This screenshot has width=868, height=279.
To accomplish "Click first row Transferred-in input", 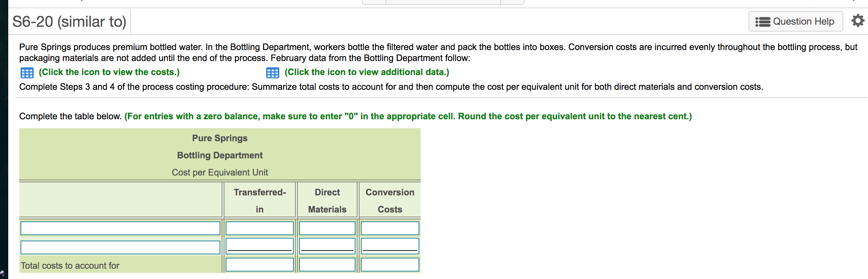I will [x=260, y=228].
